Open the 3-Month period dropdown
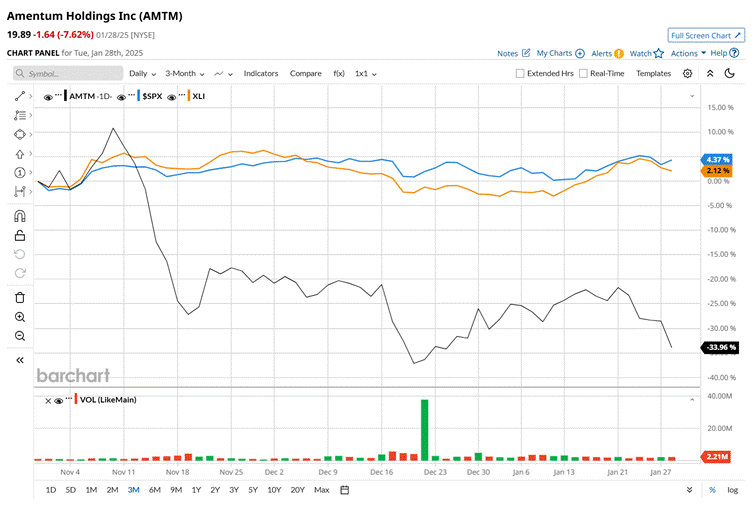 (185, 73)
